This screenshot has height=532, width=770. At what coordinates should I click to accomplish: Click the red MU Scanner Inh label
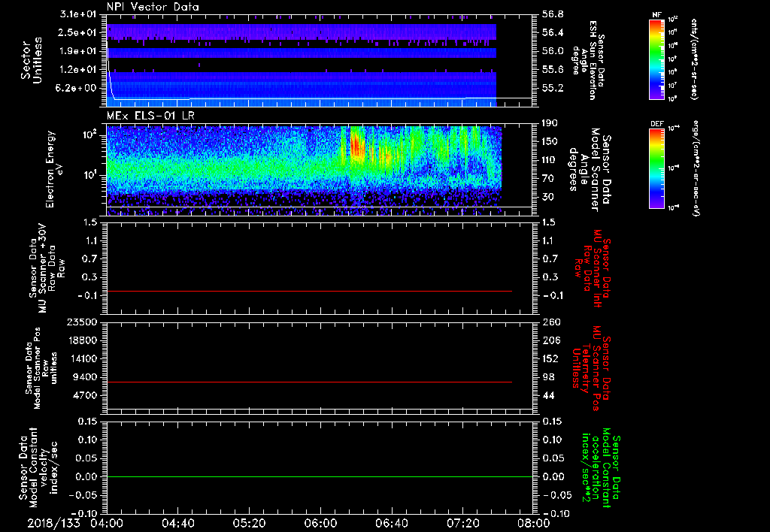point(591,268)
